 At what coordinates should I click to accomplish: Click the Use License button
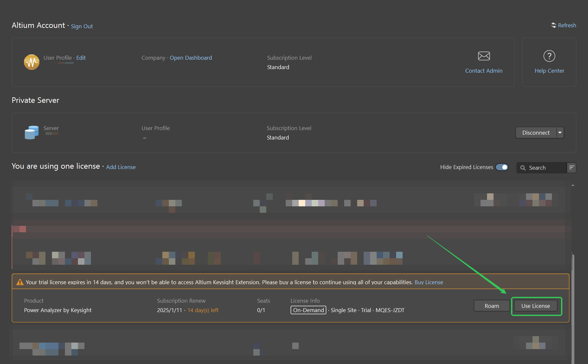536,306
